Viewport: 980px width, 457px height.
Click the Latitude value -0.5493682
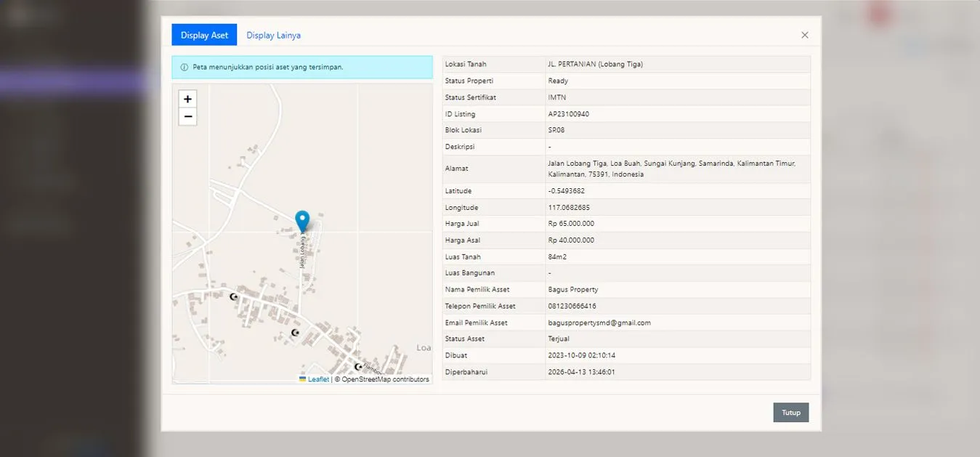566,191
